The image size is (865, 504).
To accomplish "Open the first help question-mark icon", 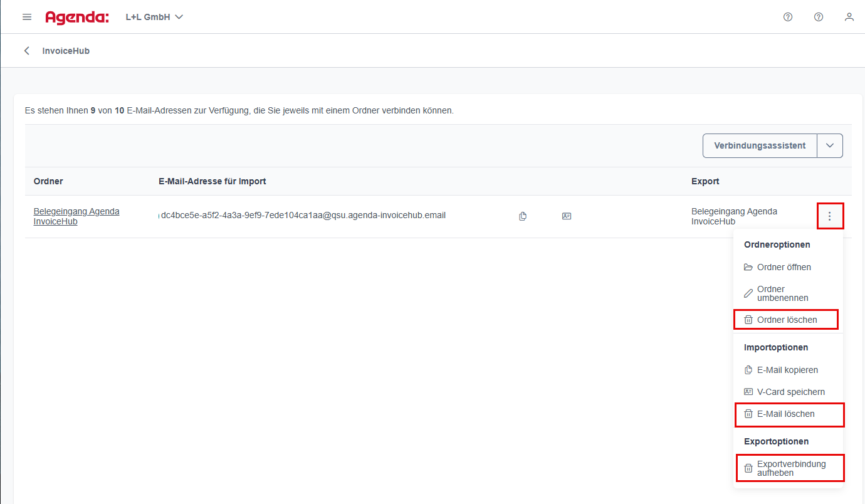I will pos(788,17).
